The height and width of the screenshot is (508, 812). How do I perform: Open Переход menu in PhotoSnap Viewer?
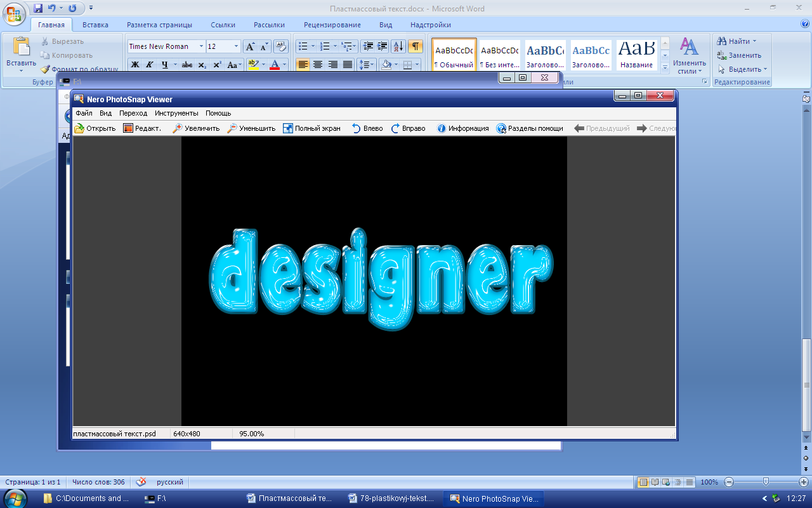tap(133, 113)
